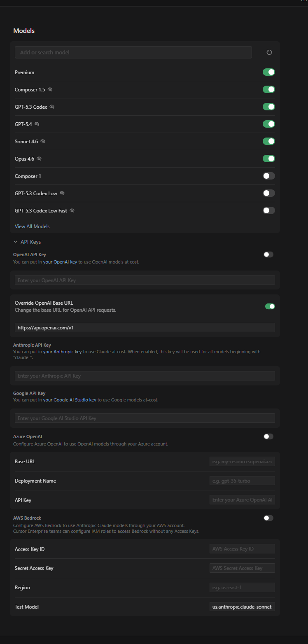Screen dimensions: 308x644
Task: Enable the AWS Bedrock toggle
Action: 268,518
